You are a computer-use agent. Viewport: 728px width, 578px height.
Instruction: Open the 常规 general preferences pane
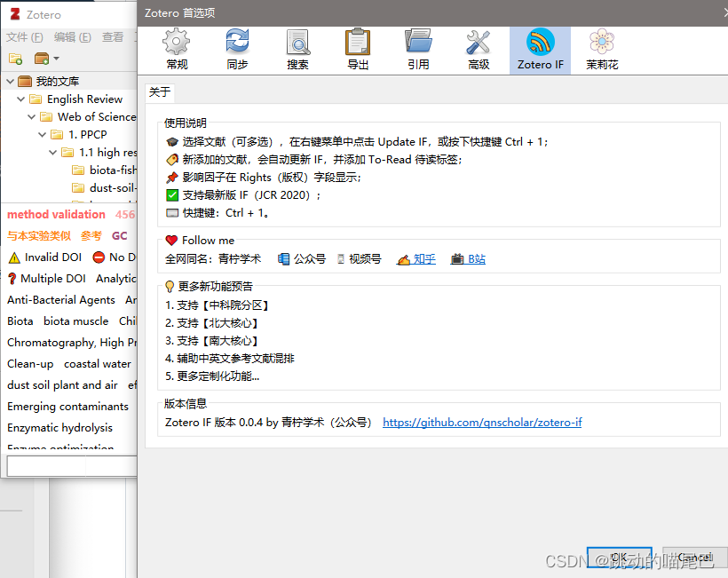point(177,50)
